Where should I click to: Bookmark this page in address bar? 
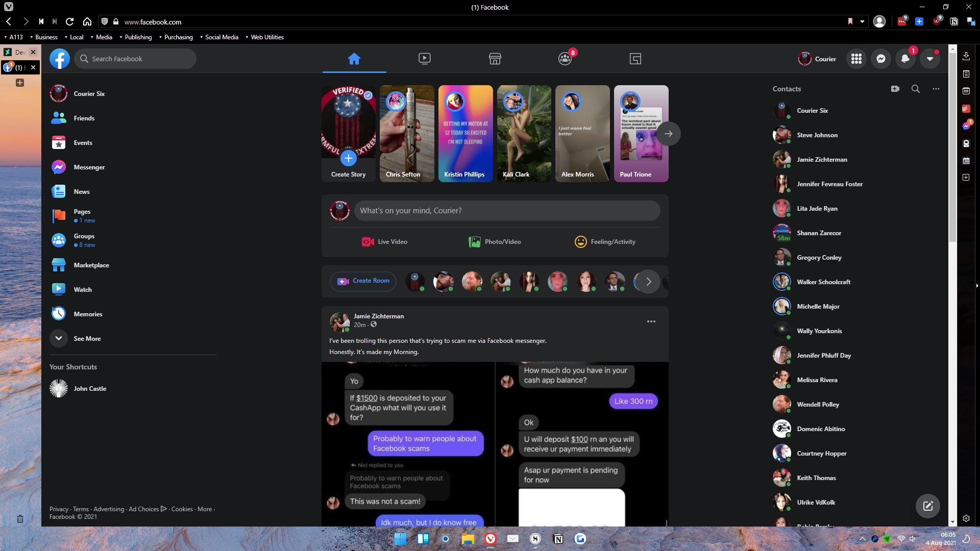(850, 21)
